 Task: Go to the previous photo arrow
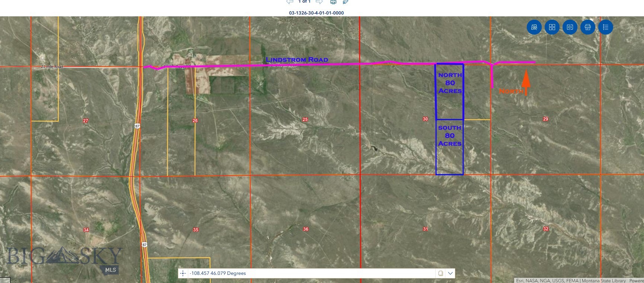tap(290, 2)
